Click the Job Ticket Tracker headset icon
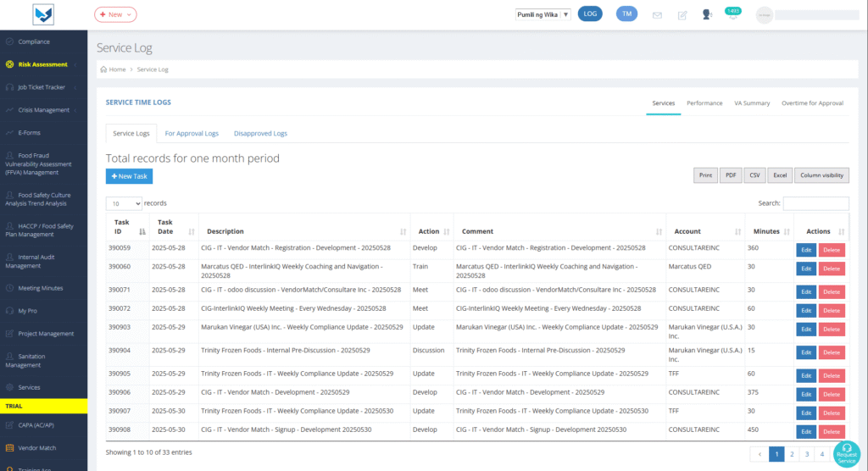 click(x=9, y=87)
